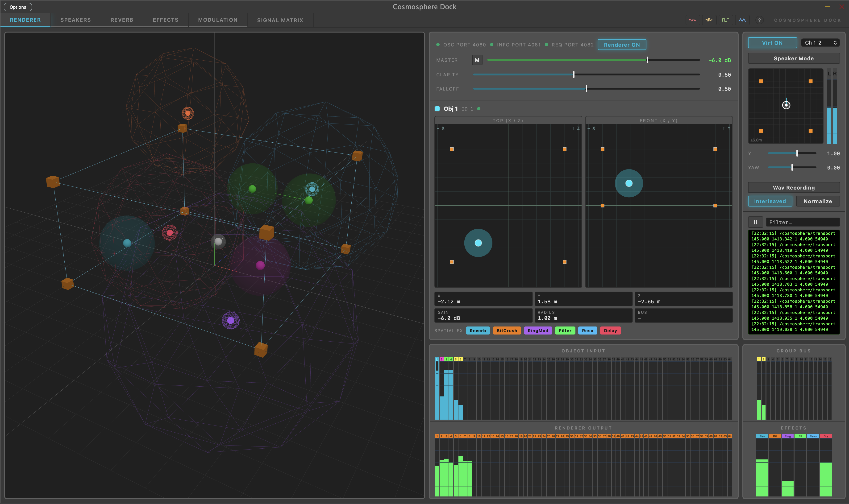This screenshot has width=849, height=504.
Task: Select the blue triangle wave icon
Action: pos(742,20)
